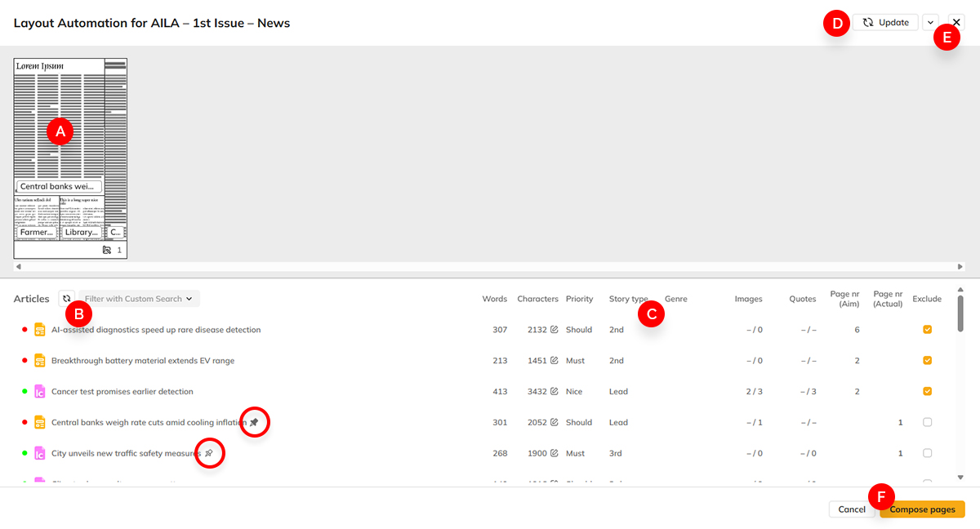Check Exclude for Central banks article
This screenshot has height=529, width=980.
click(x=927, y=423)
